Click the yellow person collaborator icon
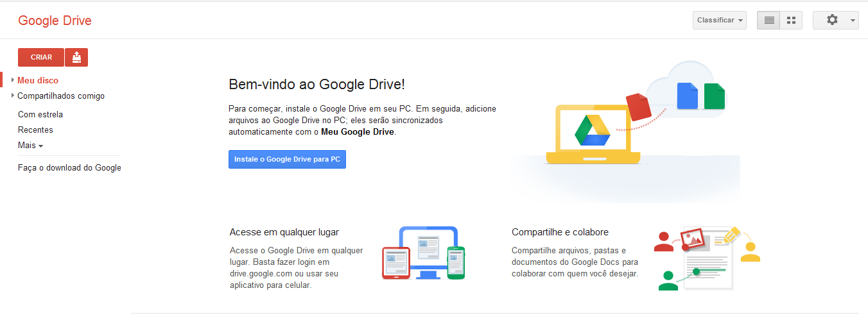This screenshot has width=868, height=320. pos(750,251)
